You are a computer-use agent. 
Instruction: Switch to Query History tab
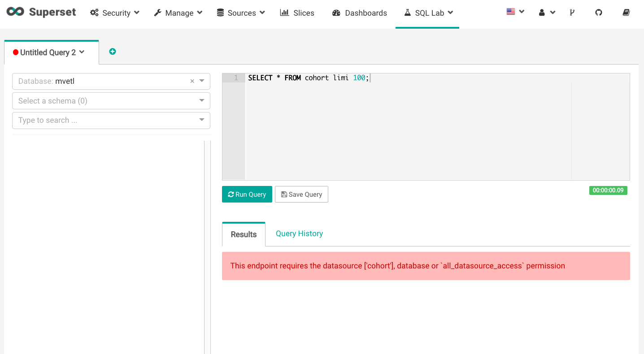[299, 233]
